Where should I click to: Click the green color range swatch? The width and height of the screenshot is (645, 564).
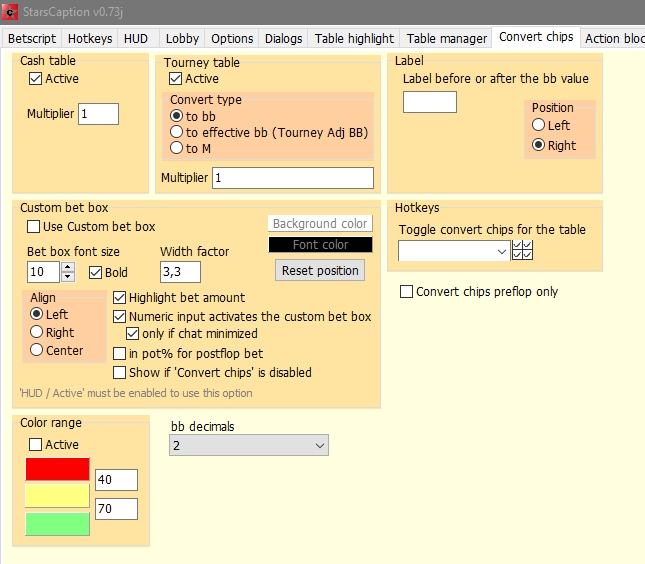click(x=58, y=524)
